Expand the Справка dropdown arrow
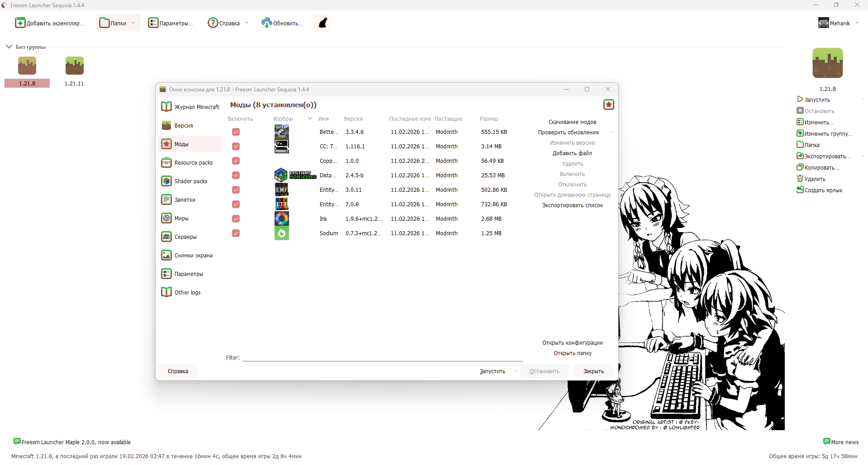868x465 pixels. tap(247, 23)
